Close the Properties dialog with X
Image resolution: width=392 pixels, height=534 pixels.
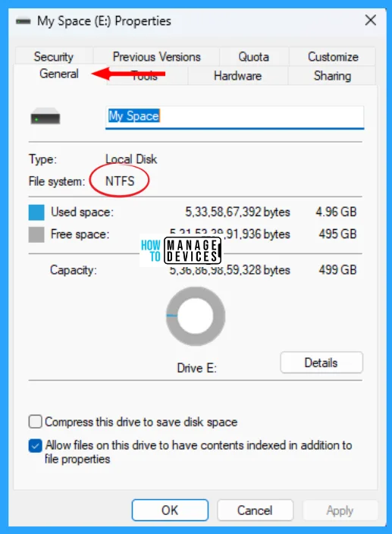click(x=371, y=20)
